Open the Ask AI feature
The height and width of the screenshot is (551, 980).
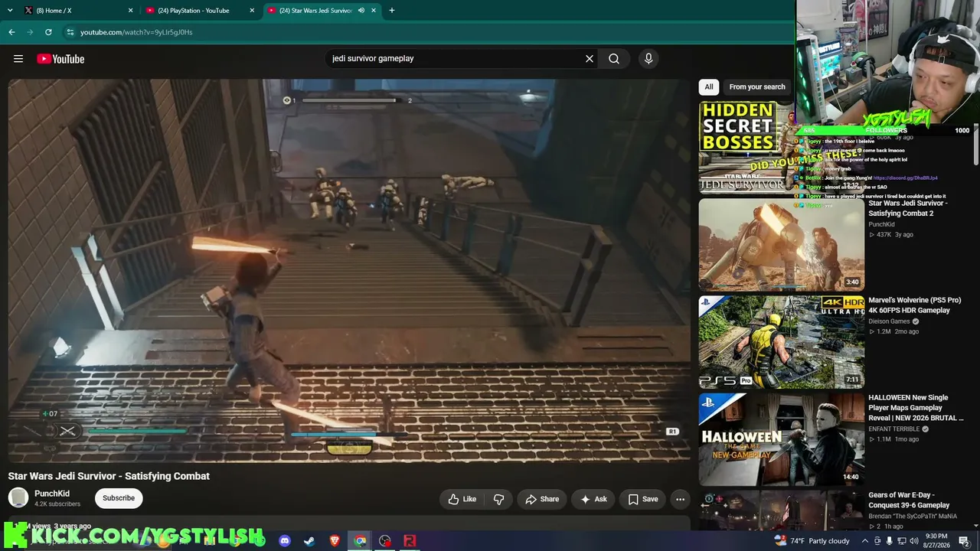point(593,499)
